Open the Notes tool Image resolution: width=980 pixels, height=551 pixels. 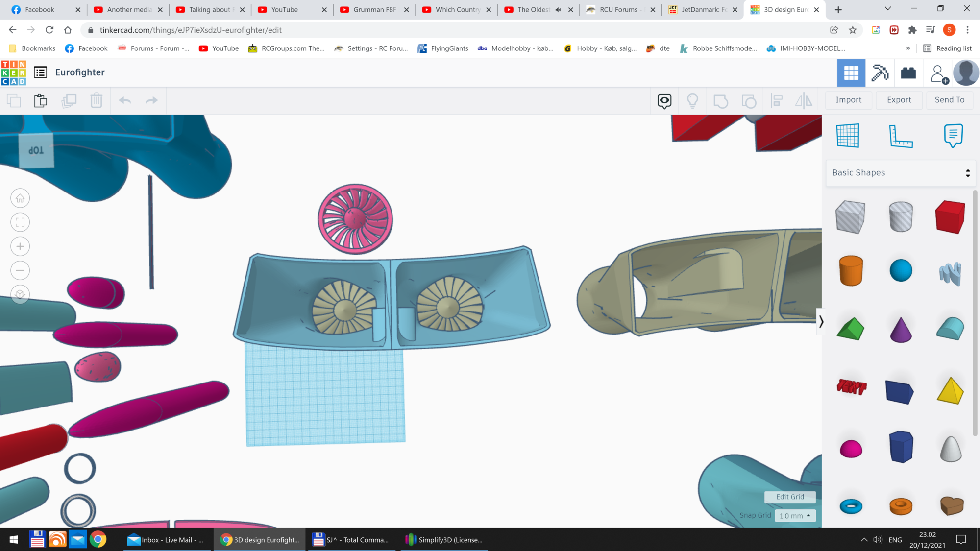click(953, 136)
